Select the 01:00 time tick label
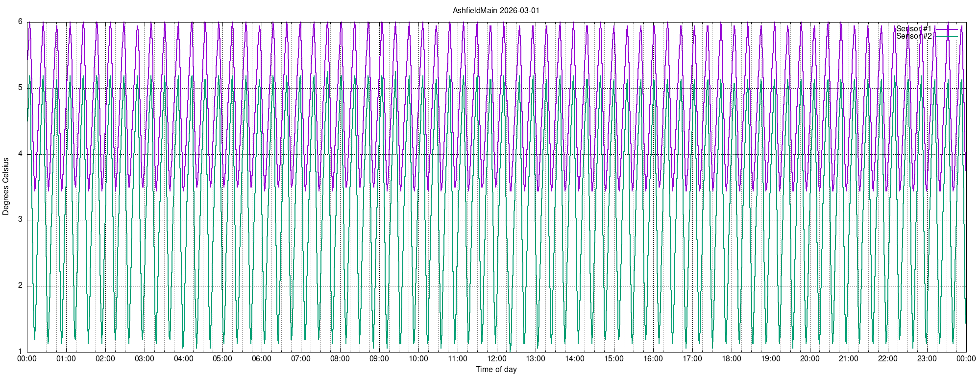This screenshot has width=980, height=376. pyautogui.click(x=66, y=359)
